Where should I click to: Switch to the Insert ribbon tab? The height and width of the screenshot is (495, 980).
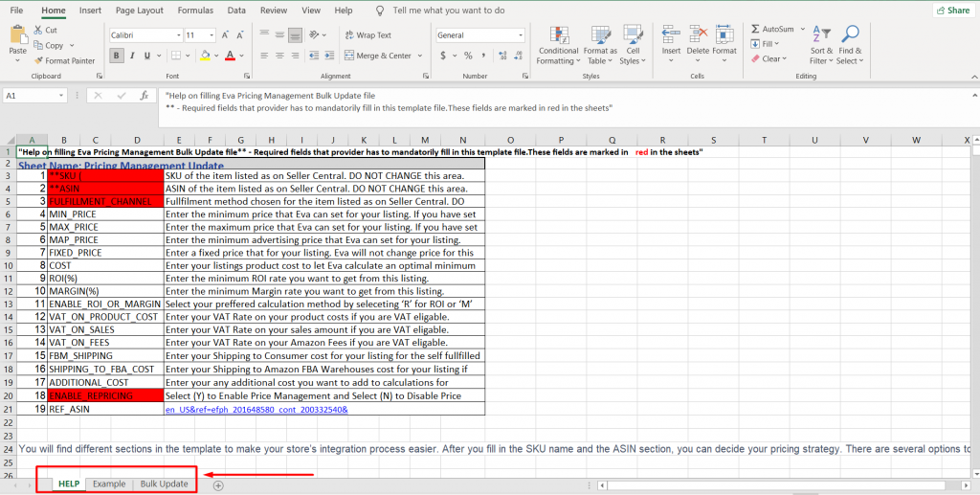point(91,10)
